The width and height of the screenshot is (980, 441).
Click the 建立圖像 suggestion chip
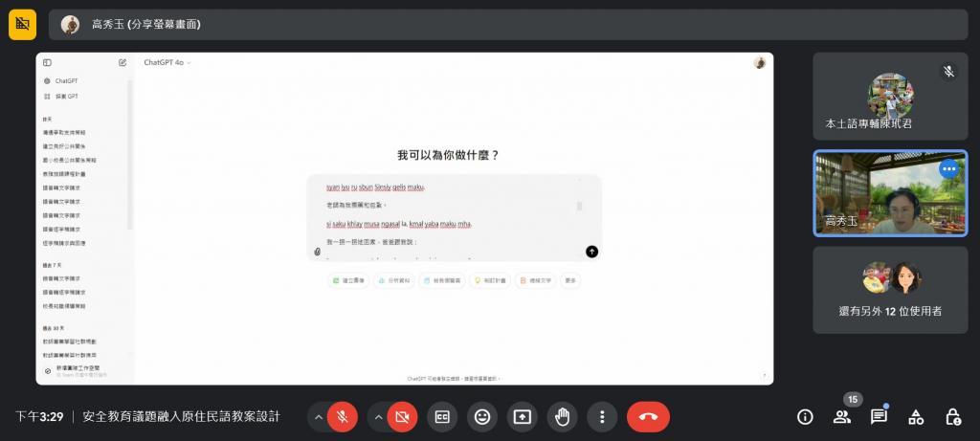point(347,280)
